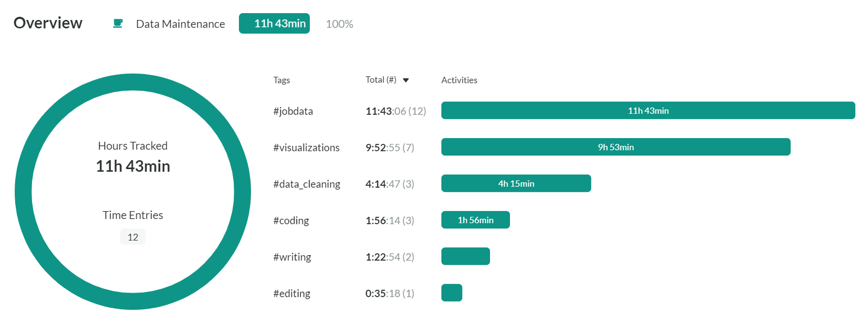The width and height of the screenshot is (868, 334).
Task: Click the Time Entries count badge 12
Action: 133,237
